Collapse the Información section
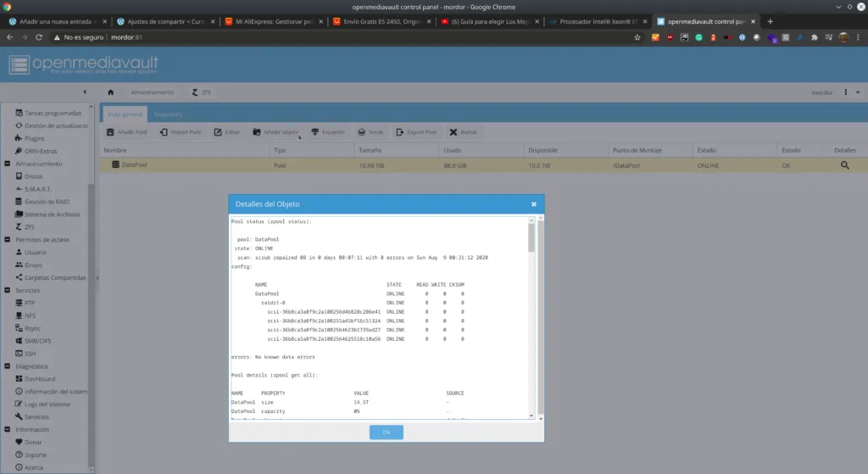Image resolution: width=868 pixels, height=474 pixels. [x=7, y=430]
